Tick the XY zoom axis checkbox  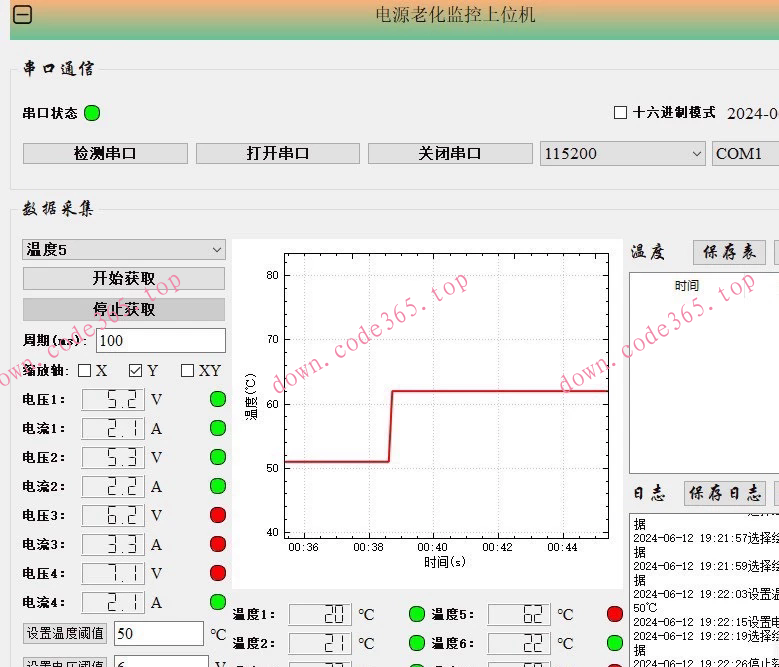click(x=188, y=371)
